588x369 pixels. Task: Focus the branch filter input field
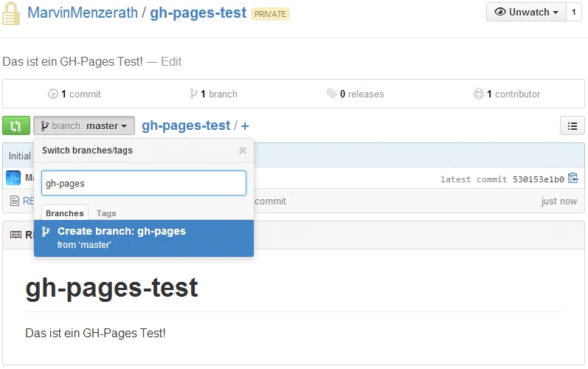pyautogui.click(x=144, y=183)
